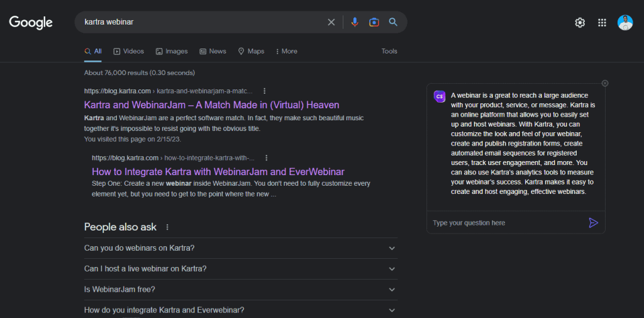Switch to the Videos tab
The height and width of the screenshot is (318, 644).
tap(128, 52)
